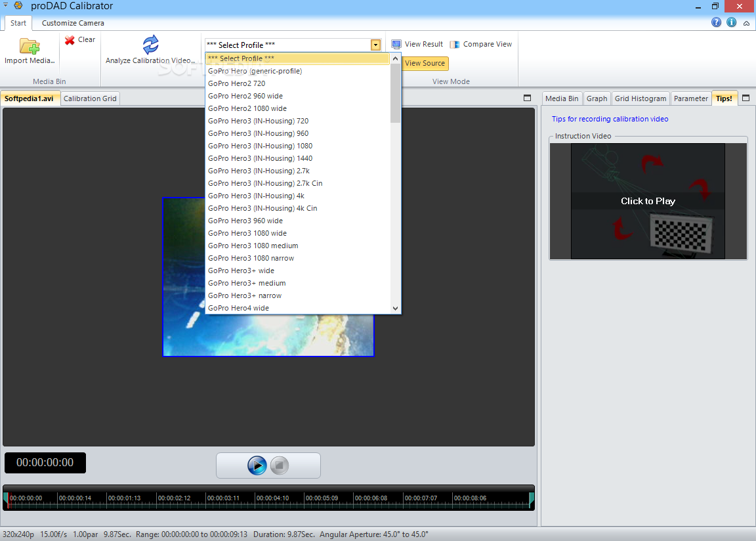The height and width of the screenshot is (541, 756).
Task: Open the Calibration Grid tab
Action: pos(90,98)
